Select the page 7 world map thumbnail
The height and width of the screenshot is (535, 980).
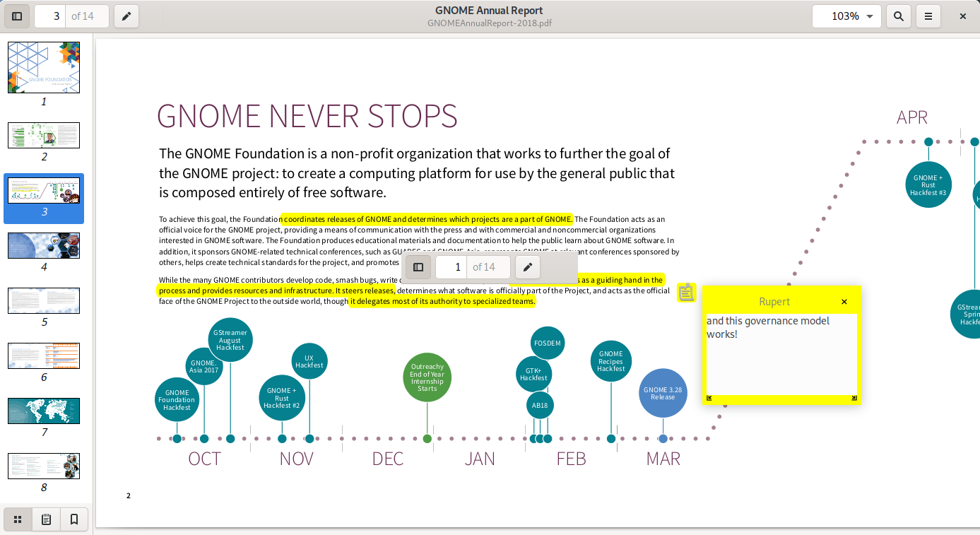[x=44, y=411]
